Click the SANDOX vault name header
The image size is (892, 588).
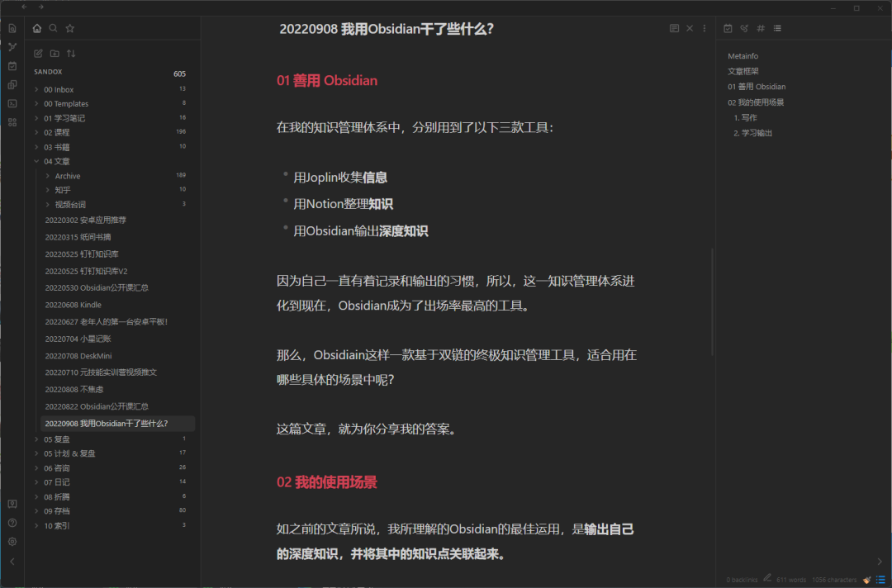(48, 72)
